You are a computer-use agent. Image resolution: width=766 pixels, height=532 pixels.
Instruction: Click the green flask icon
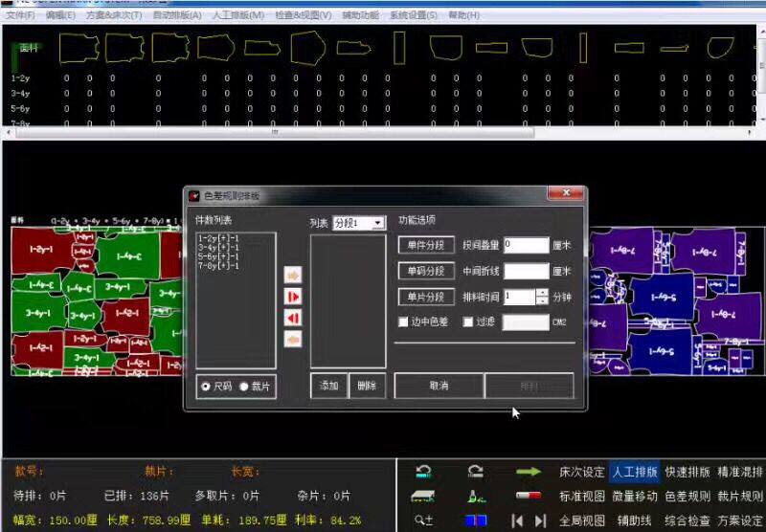(x=476, y=497)
